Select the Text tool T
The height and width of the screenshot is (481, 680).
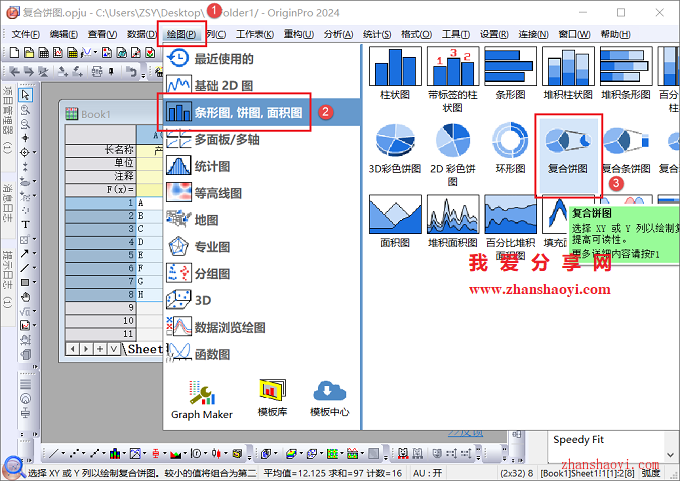(x=25, y=225)
